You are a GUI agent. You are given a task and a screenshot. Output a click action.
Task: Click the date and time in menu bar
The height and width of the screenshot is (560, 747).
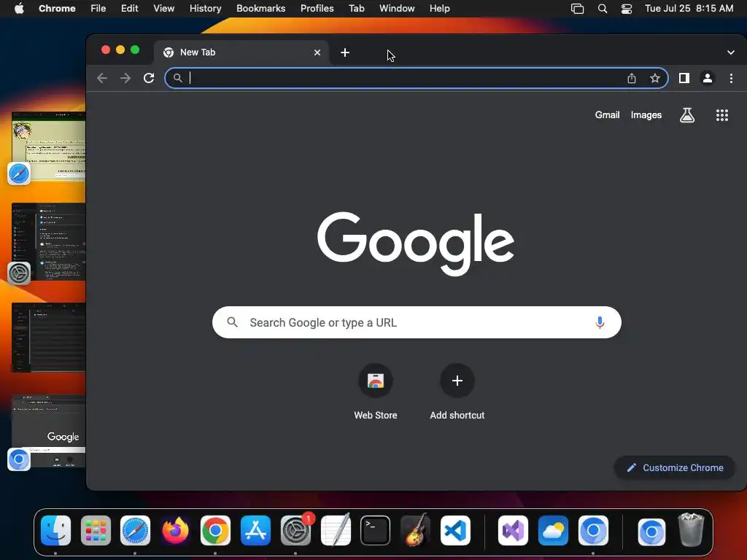pos(689,9)
